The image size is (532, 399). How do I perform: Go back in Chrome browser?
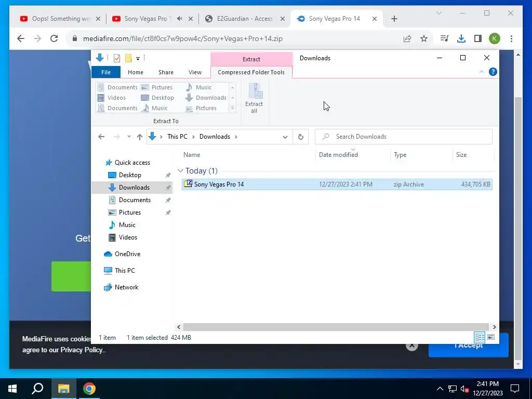(x=21, y=38)
